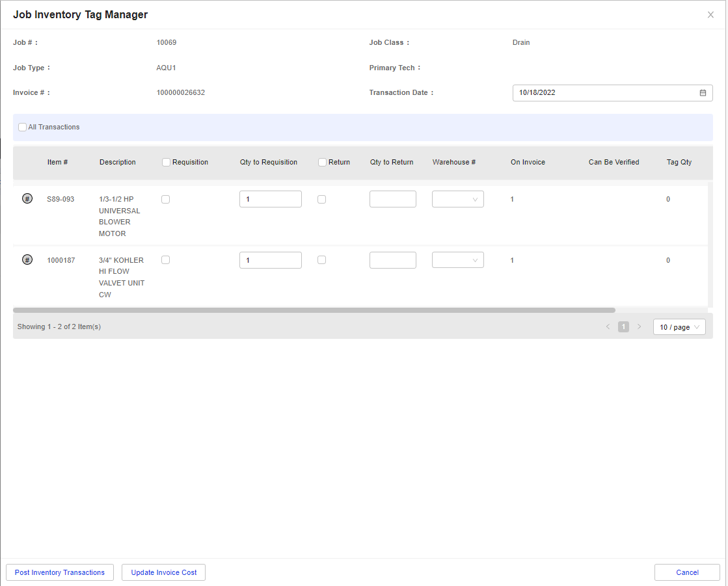The width and height of the screenshot is (728, 586).
Task: Click the Update Invoice Cost button
Action: [x=163, y=572]
